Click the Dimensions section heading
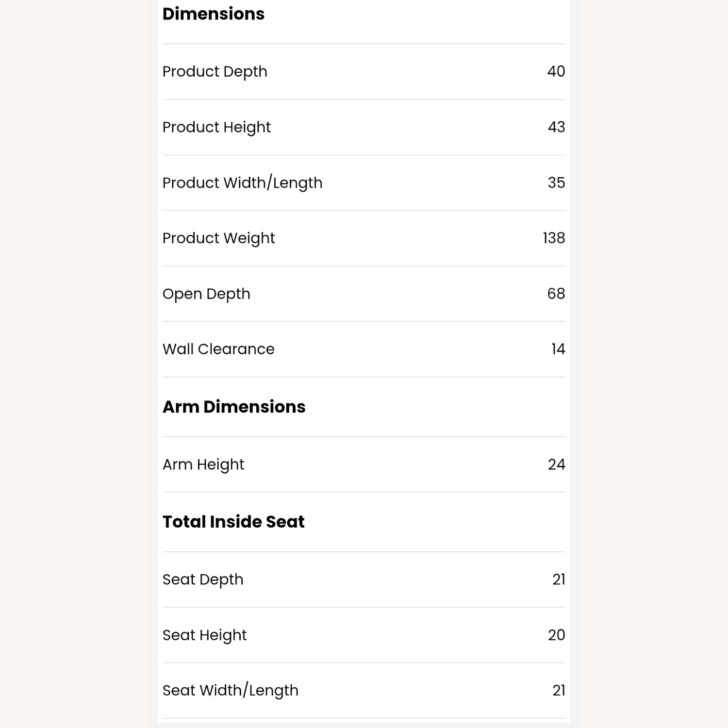This screenshot has width=728, height=728. point(214,14)
